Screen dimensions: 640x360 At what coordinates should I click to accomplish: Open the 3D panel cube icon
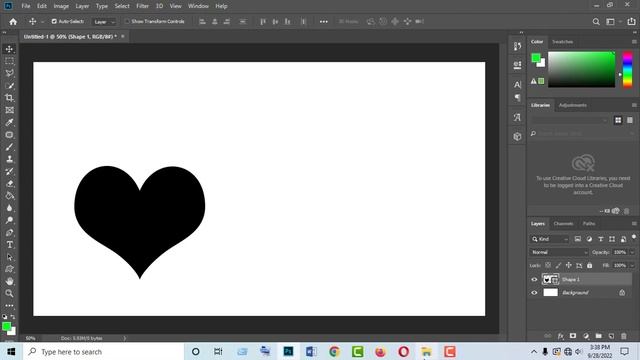[x=517, y=137]
